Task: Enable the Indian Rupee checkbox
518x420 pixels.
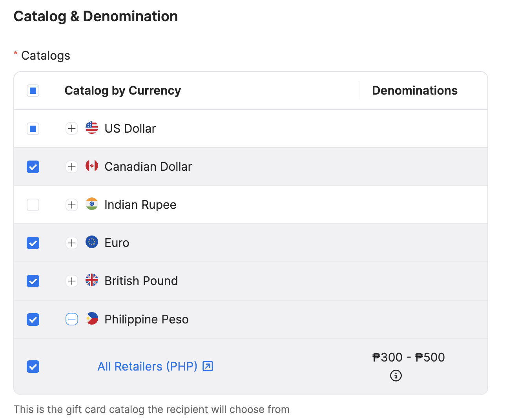Action: [33, 205]
